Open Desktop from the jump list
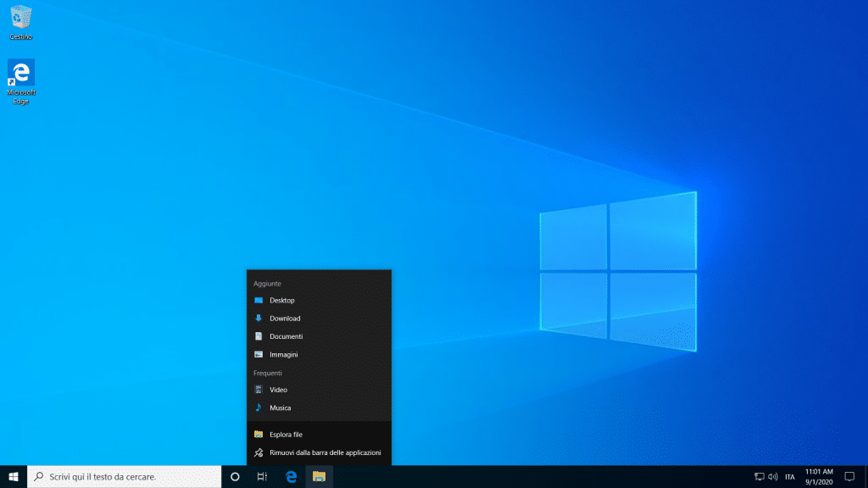 pos(282,301)
